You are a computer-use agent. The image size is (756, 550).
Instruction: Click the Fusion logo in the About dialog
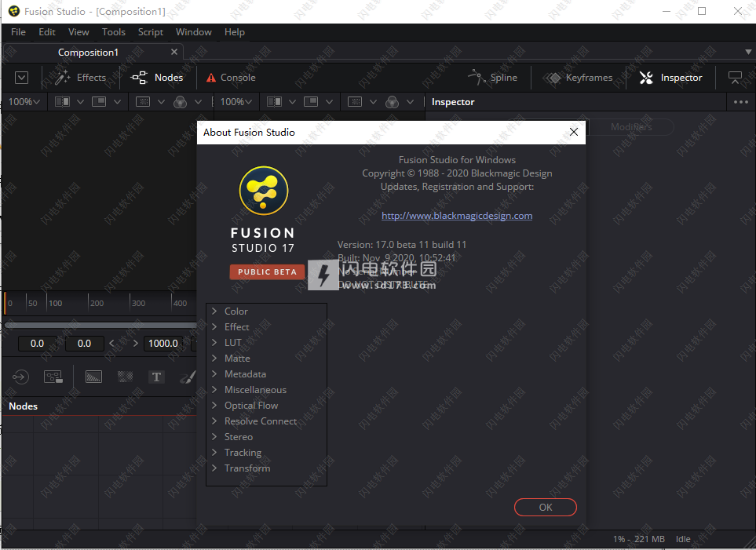(263, 191)
